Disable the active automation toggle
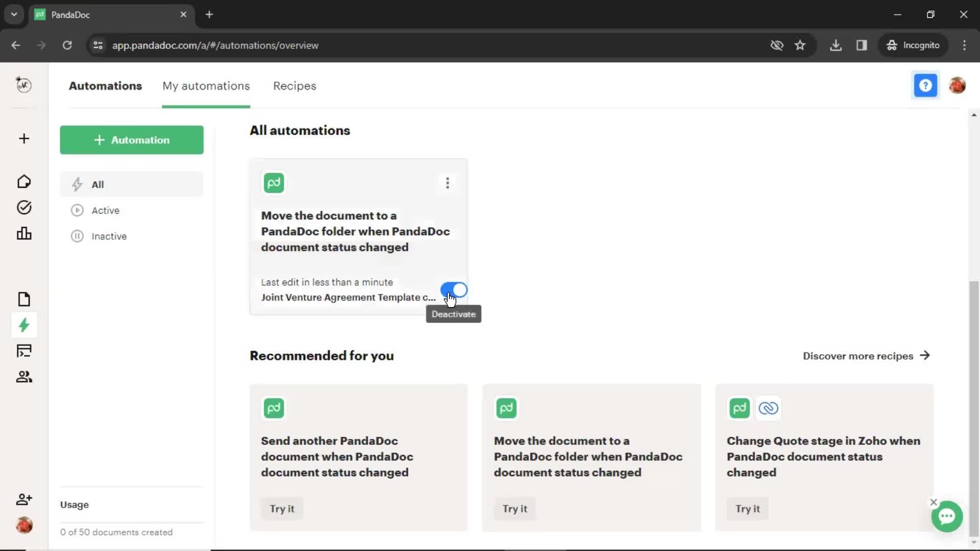The width and height of the screenshot is (980, 551). [454, 290]
